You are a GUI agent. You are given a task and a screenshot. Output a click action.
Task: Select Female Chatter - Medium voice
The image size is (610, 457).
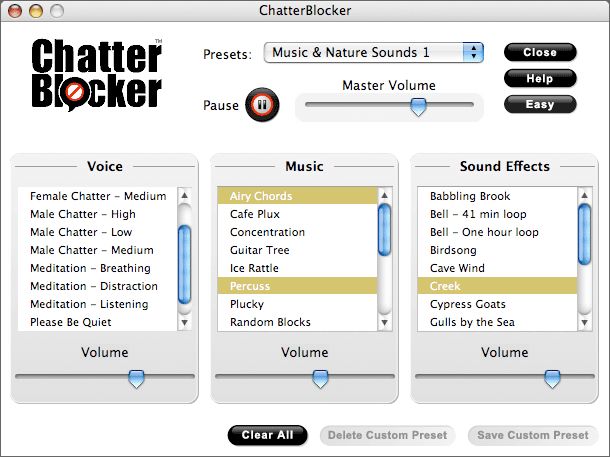(98, 196)
